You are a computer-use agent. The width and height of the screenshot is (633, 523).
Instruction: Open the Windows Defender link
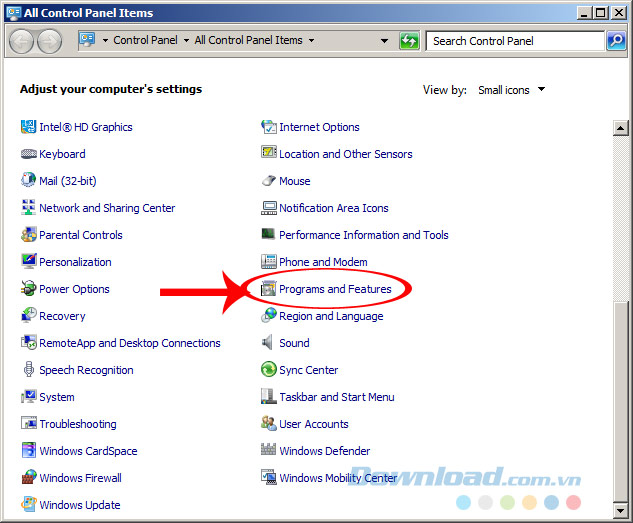click(325, 451)
